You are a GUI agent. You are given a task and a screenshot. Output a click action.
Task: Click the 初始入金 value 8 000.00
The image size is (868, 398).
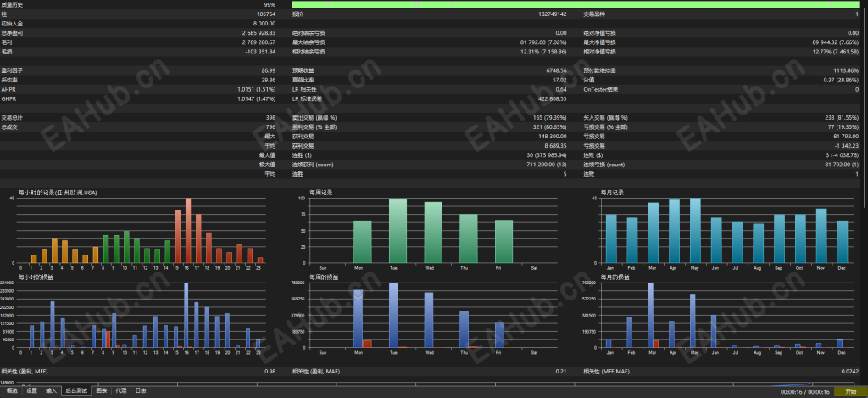click(264, 23)
